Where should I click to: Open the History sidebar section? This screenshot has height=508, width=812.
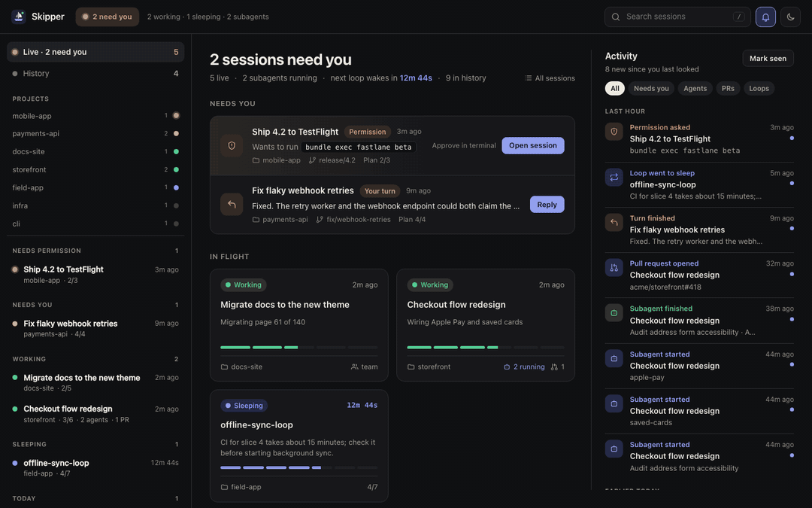click(x=95, y=74)
